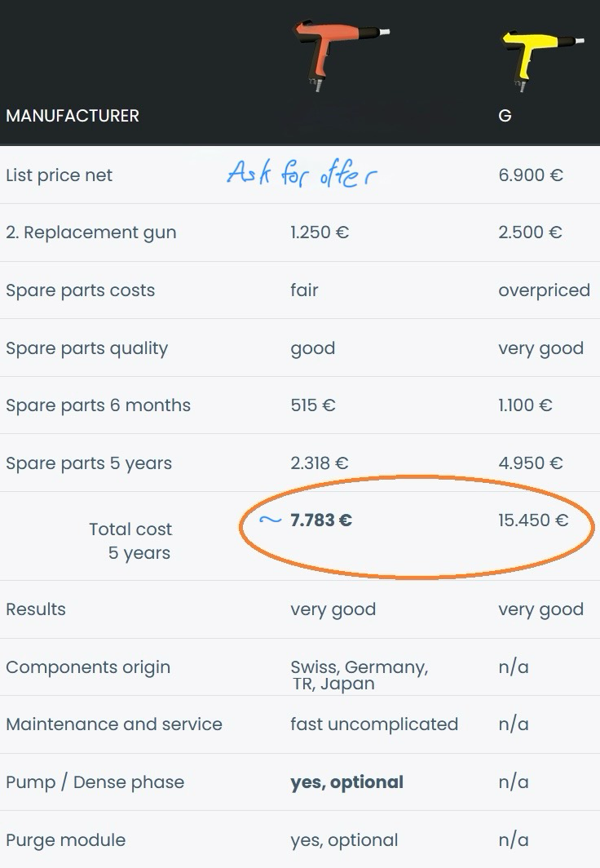Click the handwritten "Ask for offer" note

pos(302,174)
